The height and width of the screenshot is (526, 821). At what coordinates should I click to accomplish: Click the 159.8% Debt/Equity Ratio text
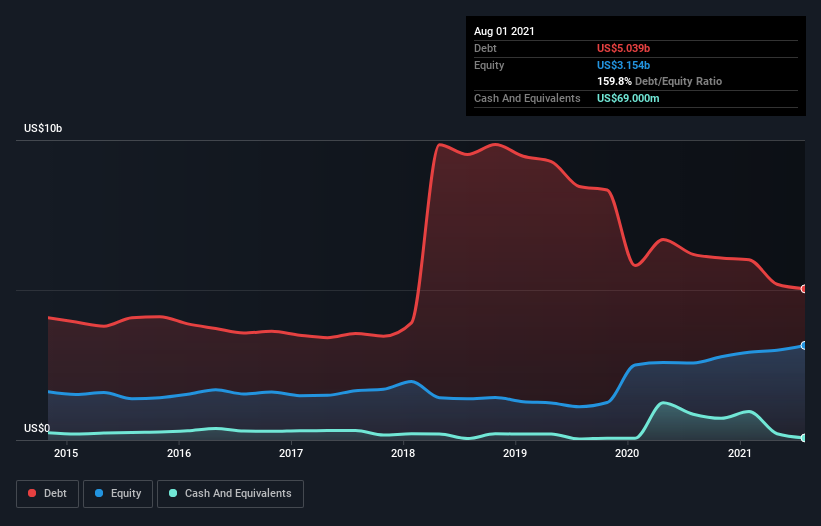coord(659,82)
